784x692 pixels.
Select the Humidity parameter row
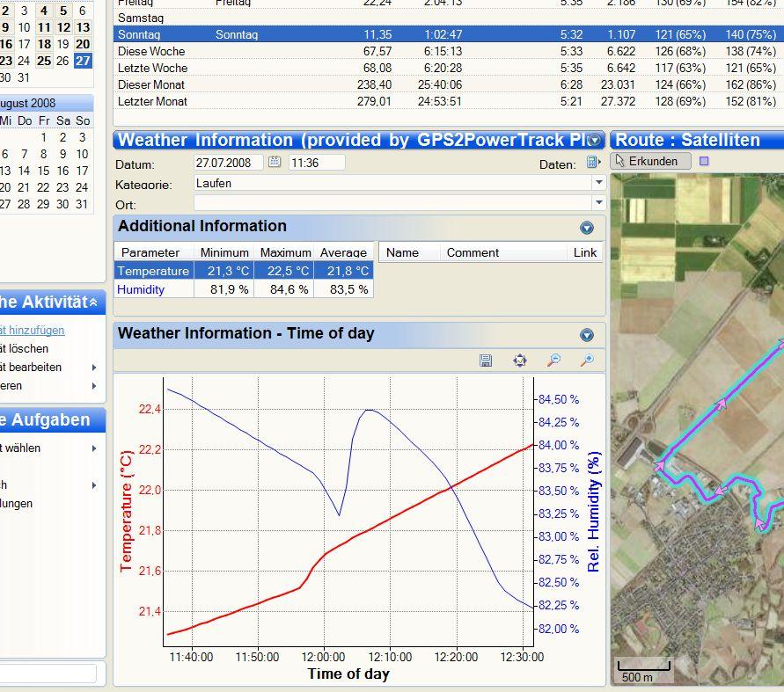tap(244, 289)
